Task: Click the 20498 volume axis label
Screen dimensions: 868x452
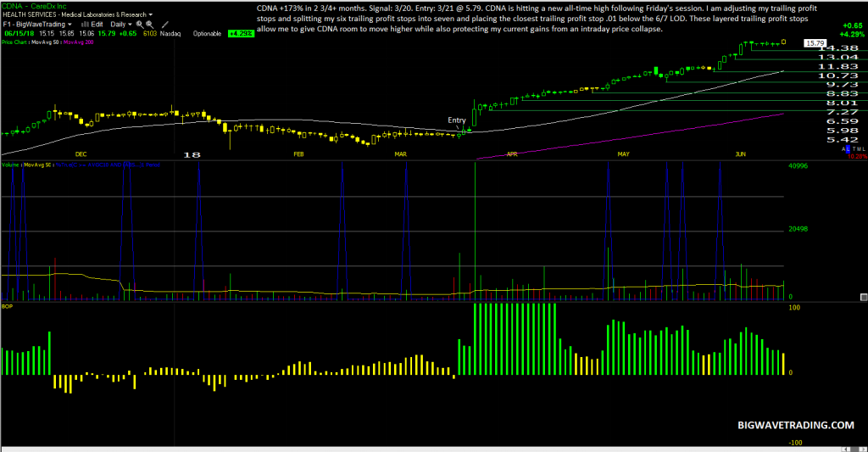Action: pos(798,229)
